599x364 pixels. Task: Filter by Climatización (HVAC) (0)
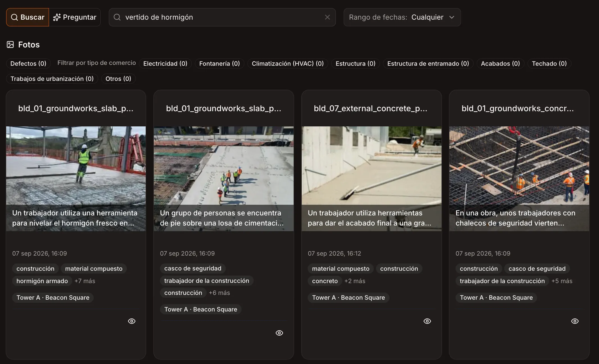click(288, 63)
